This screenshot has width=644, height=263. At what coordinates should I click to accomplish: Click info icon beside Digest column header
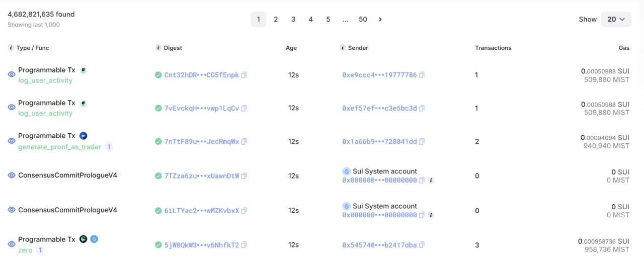click(x=158, y=48)
